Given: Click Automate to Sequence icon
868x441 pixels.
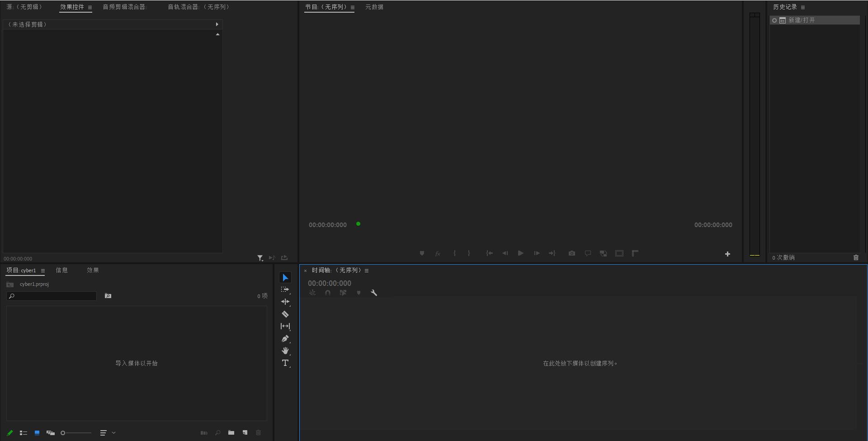Looking at the screenshot, I should (x=204, y=433).
